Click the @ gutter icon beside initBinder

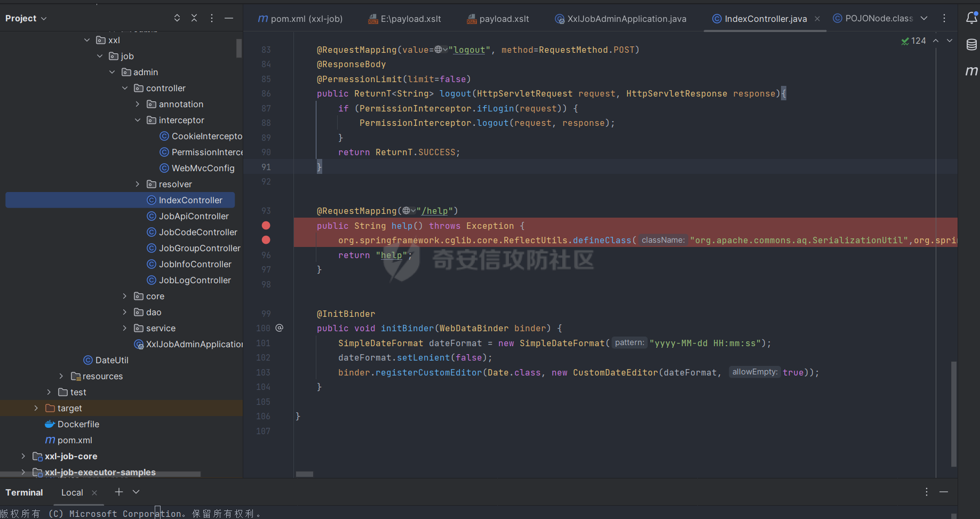pyautogui.click(x=279, y=328)
